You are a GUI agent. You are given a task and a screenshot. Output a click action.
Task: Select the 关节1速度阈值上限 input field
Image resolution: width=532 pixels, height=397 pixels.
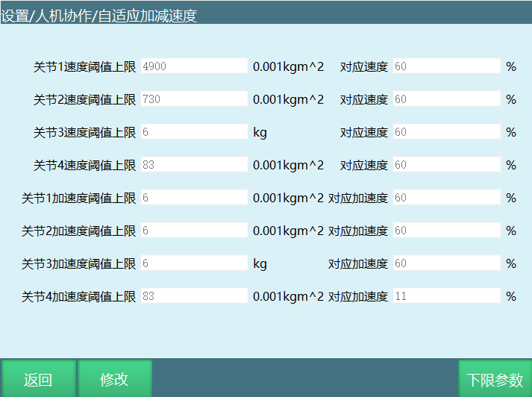pos(194,66)
